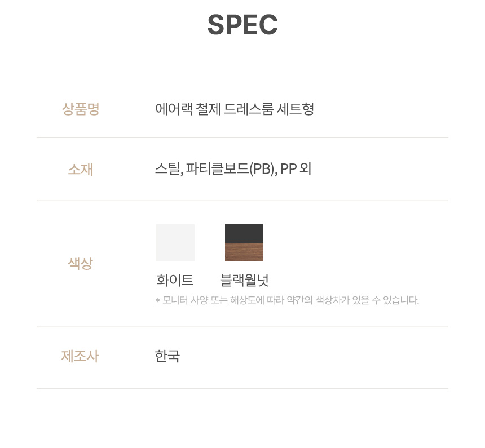Click the 색상 row label
The height and width of the screenshot is (448, 485).
coord(81,263)
